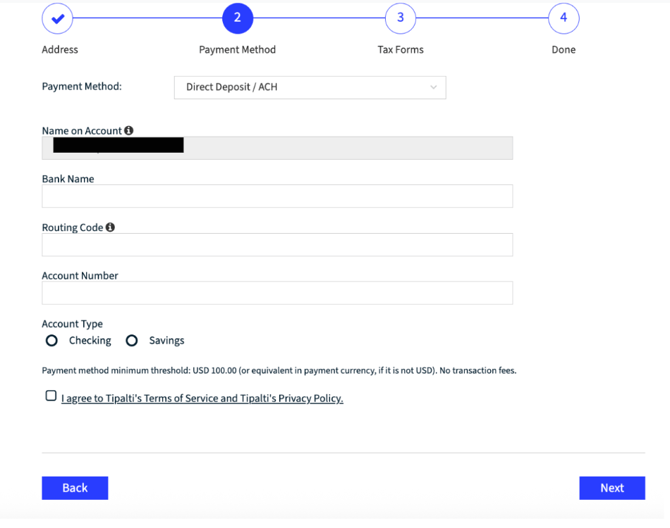Focus the Bank Name input field
Screen dimensions: 670x528
[277, 196]
